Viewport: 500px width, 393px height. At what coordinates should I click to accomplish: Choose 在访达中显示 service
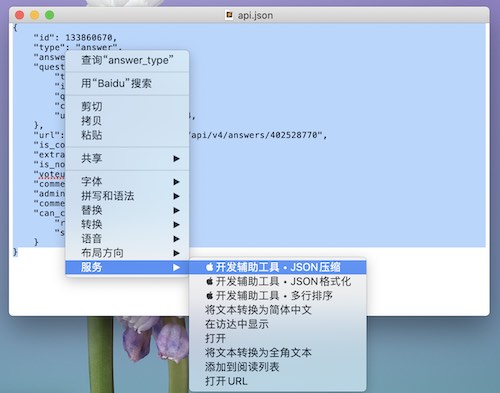tap(278, 324)
